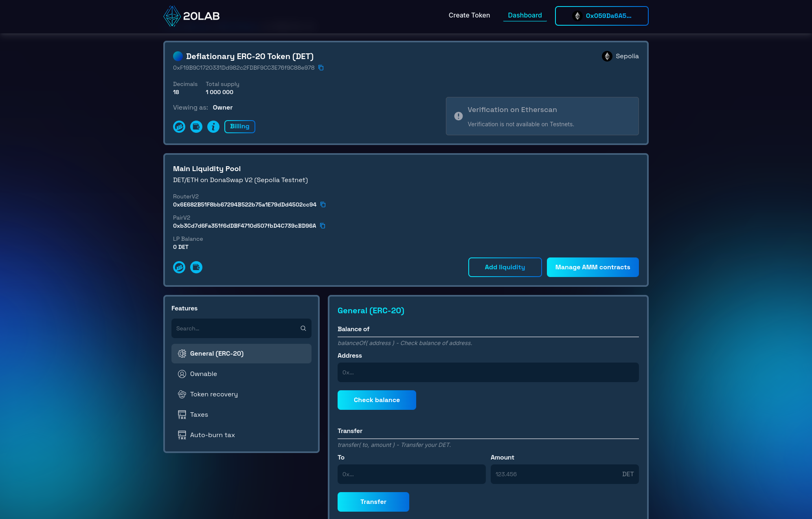Image resolution: width=812 pixels, height=519 pixels.
Task: Open the token info icon
Action: pyautogui.click(x=213, y=127)
